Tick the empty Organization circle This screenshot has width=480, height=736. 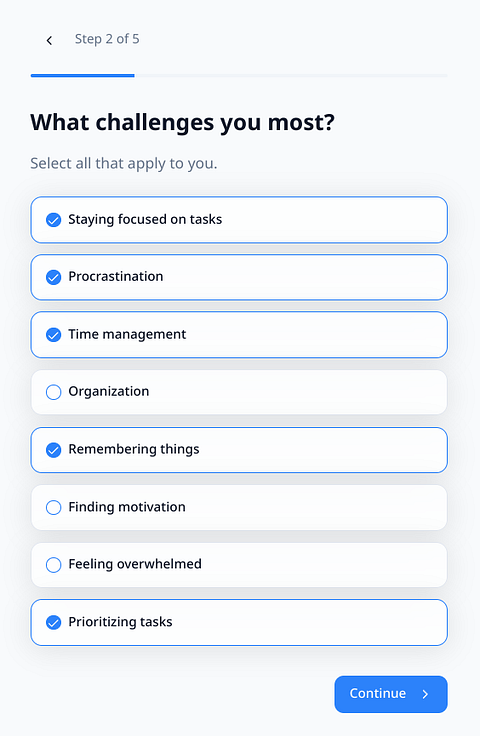point(53,392)
